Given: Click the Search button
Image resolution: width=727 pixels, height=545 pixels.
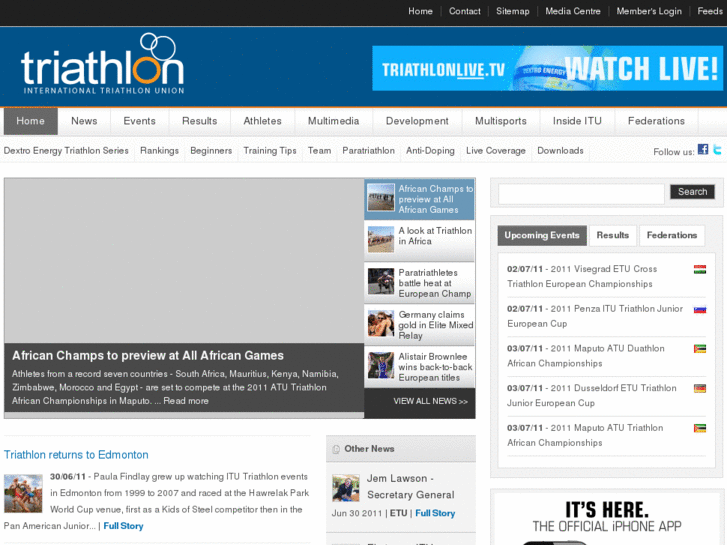Looking at the screenshot, I should pyautogui.click(x=692, y=192).
